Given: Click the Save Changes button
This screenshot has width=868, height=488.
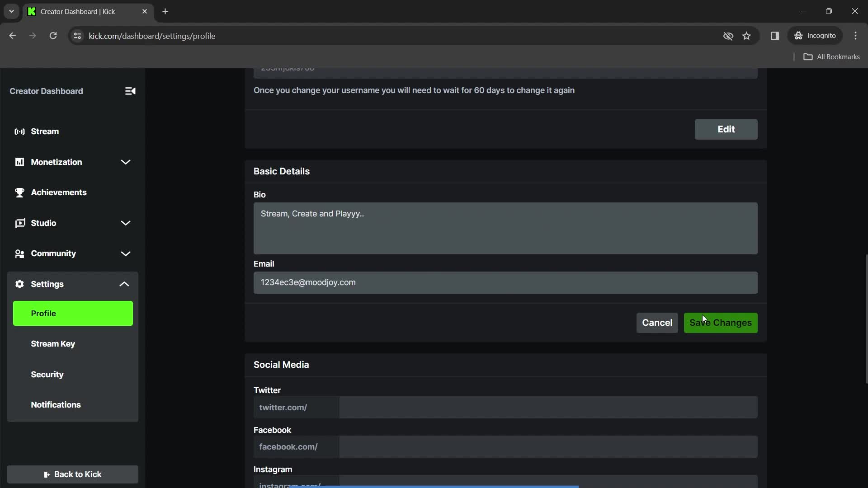Looking at the screenshot, I should pyautogui.click(x=721, y=322).
